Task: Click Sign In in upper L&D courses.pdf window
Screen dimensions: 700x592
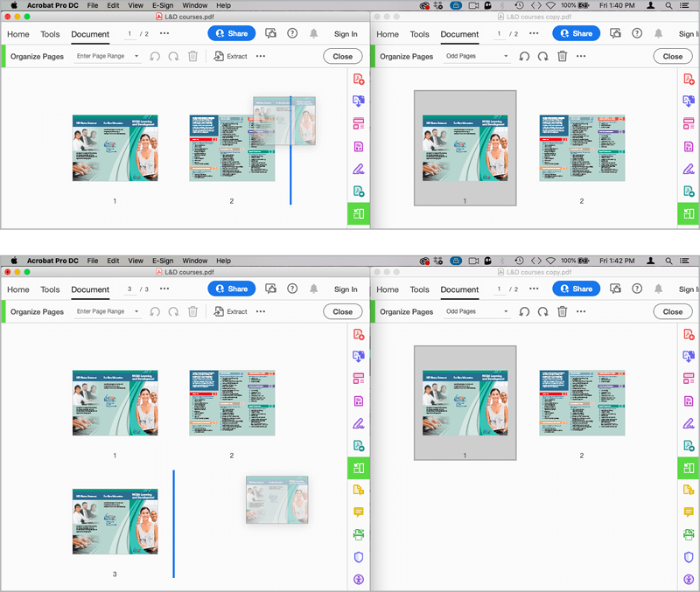Action: [x=346, y=34]
